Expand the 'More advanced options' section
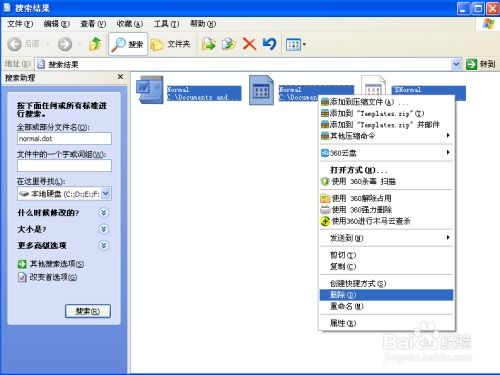 tap(104, 245)
